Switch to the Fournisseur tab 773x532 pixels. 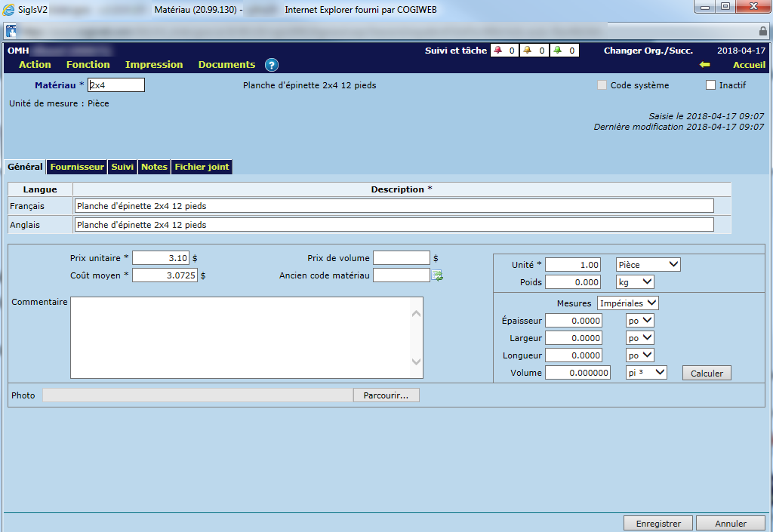pyautogui.click(x=77, y=167)
